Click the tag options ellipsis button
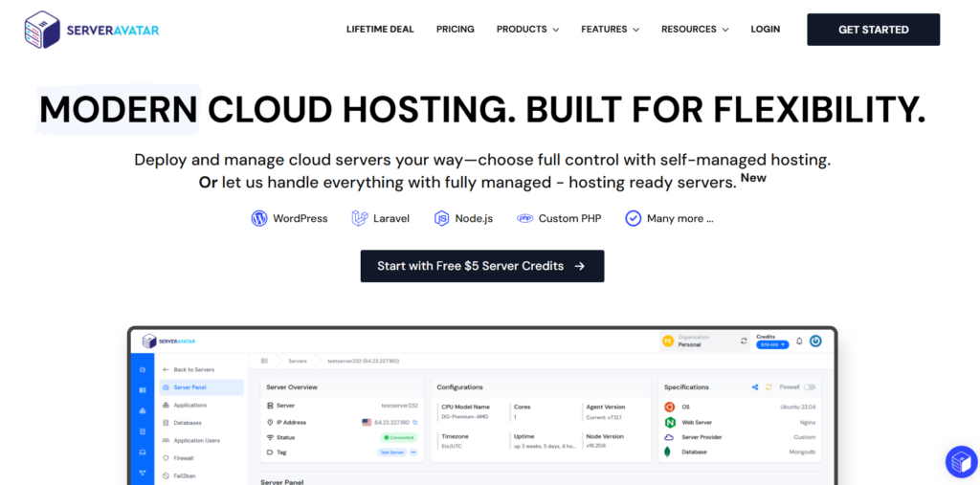The image size is (980, 485). [x=413, y=452]
